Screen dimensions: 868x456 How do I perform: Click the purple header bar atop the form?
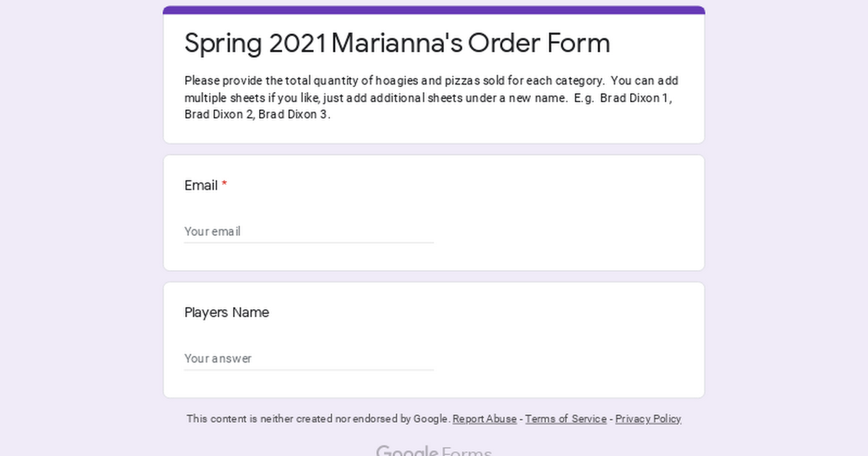point(434,10)
